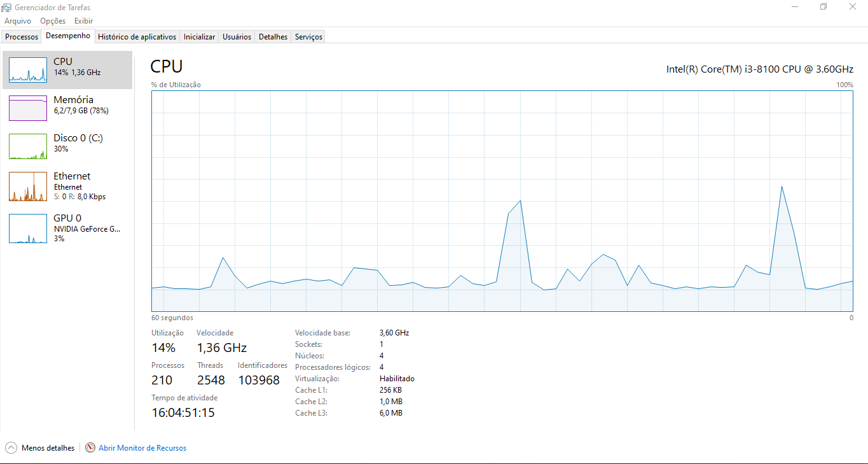The height and width of the screenshot is (464, 868).
Task: Click the '% de Utilização' graph label
Action: point(176,85)
